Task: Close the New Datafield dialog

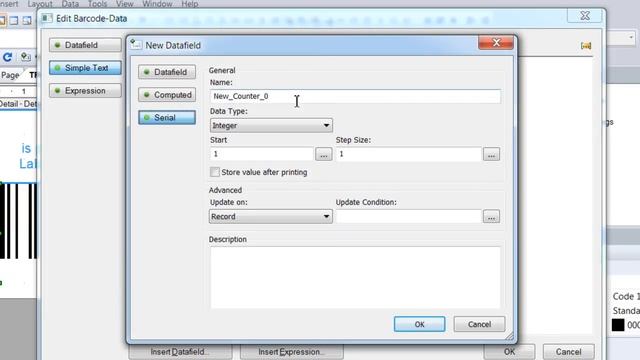Action: pos(496,42)
